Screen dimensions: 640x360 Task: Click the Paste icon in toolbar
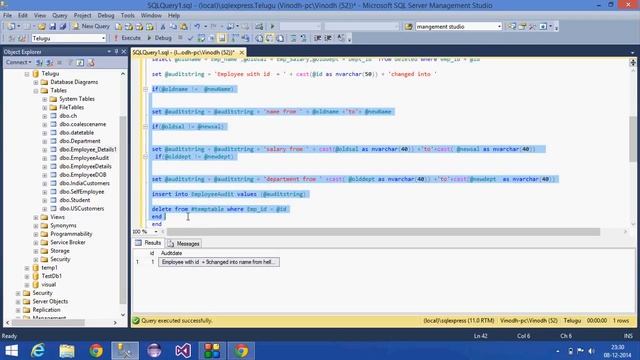tap(184, 27)
